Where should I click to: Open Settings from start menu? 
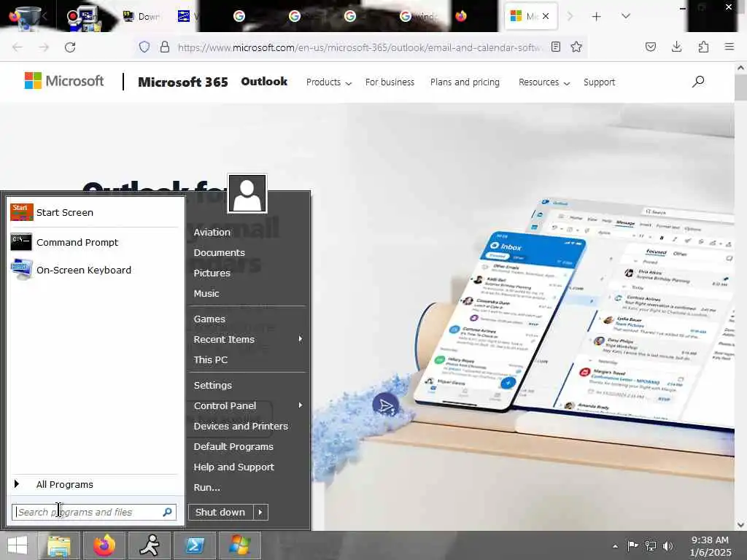pyautogui.click(x=213, y=385)
